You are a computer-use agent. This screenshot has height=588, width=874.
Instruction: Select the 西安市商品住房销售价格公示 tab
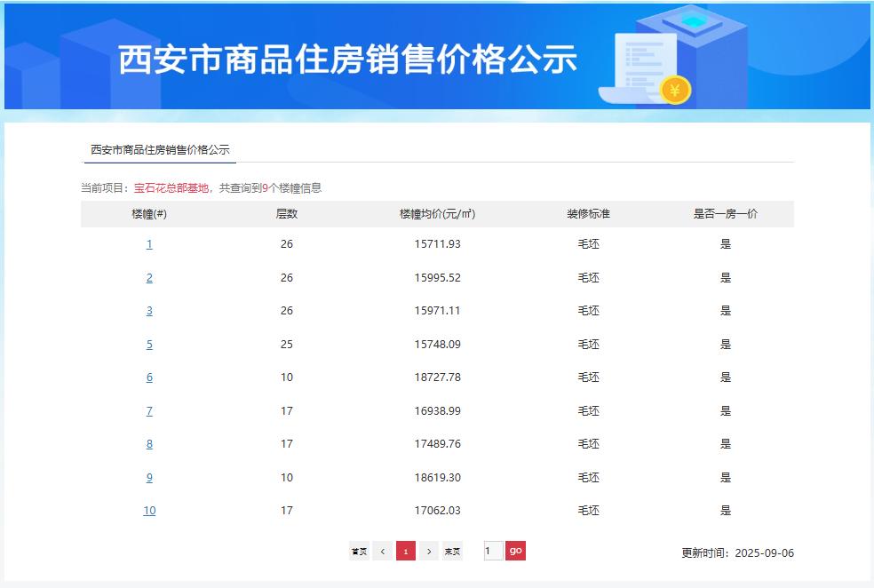pos(160,150)
